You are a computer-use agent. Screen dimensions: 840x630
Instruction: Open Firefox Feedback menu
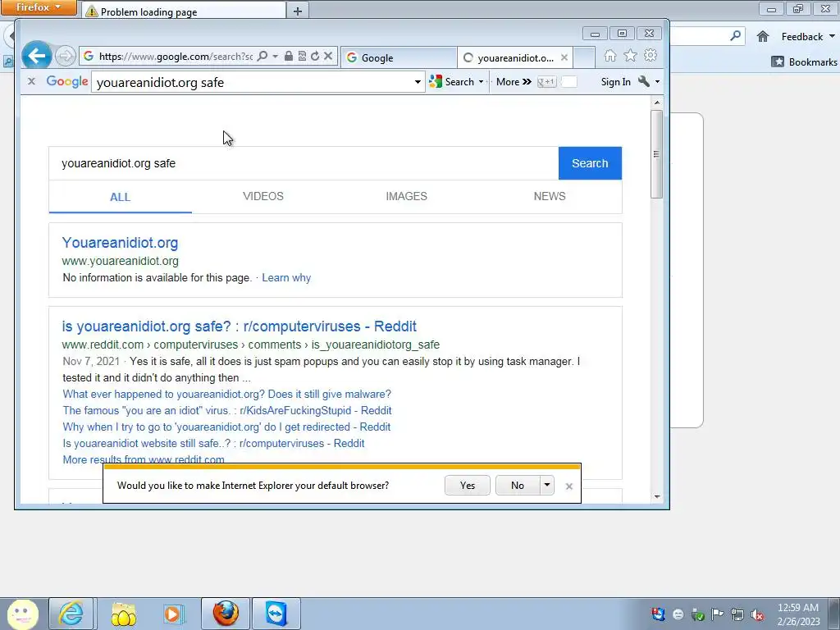[x=808, y=36]
